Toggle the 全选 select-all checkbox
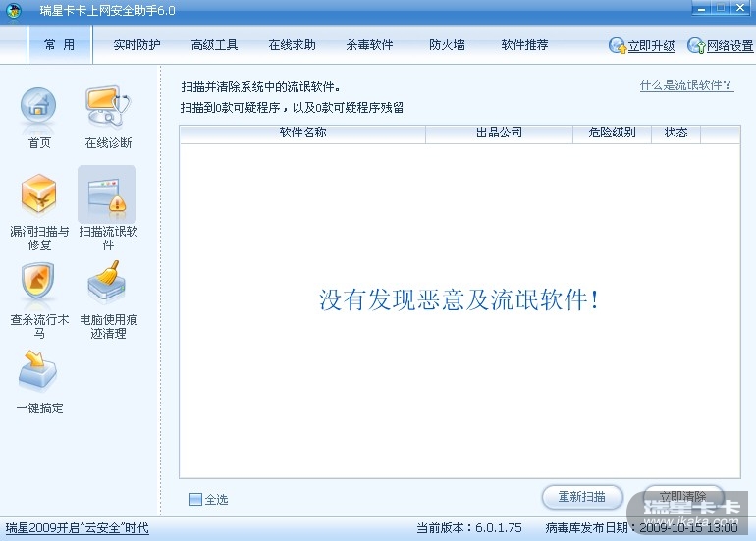756x541 pixels. [x=195, y=499]
